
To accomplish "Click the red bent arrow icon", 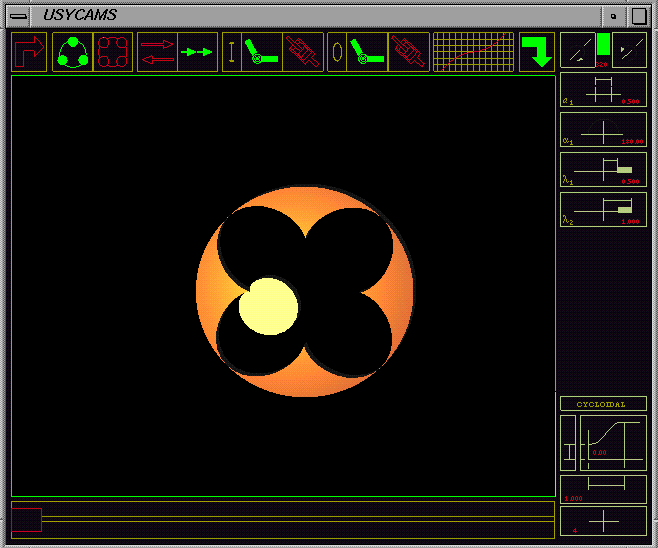I will [29, 52].
